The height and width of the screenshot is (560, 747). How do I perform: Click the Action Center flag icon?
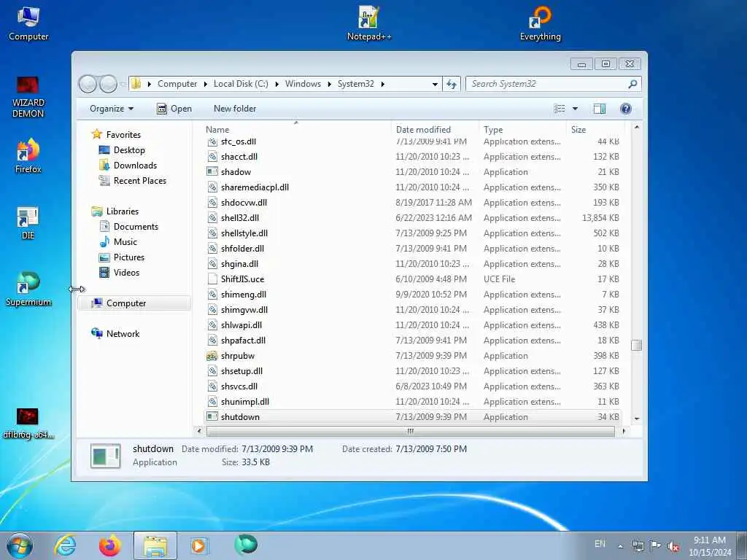point(656,546)
